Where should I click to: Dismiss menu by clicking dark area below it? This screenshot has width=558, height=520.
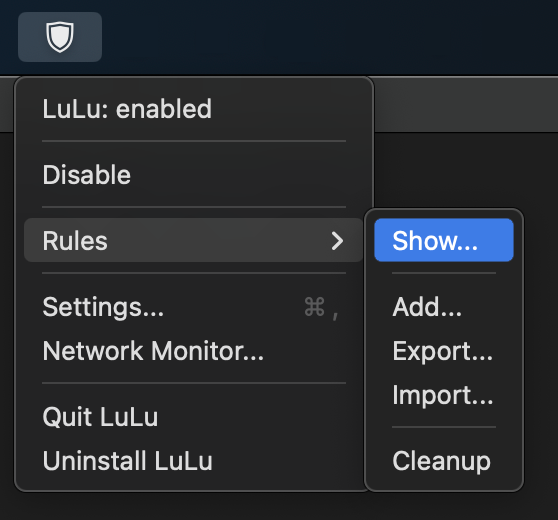click(x=278, y=507)
